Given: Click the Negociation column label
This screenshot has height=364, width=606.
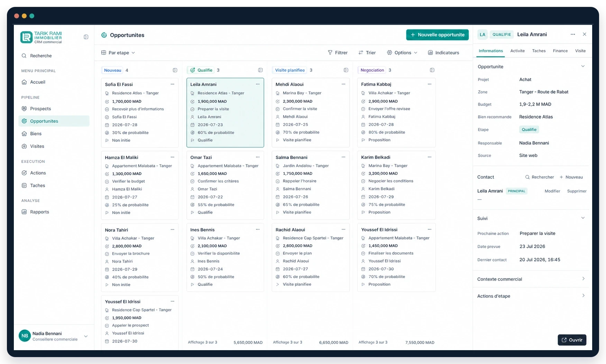Looking at the screenshot, I should [x=372, y=70].
